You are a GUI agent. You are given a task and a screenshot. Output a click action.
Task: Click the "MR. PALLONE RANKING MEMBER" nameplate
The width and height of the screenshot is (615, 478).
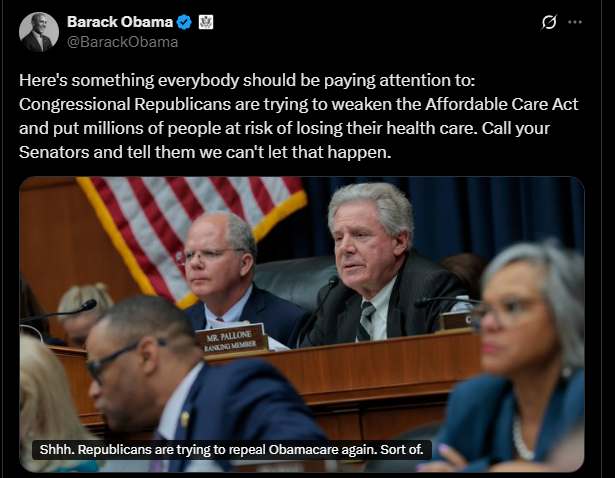coord(232,339)
